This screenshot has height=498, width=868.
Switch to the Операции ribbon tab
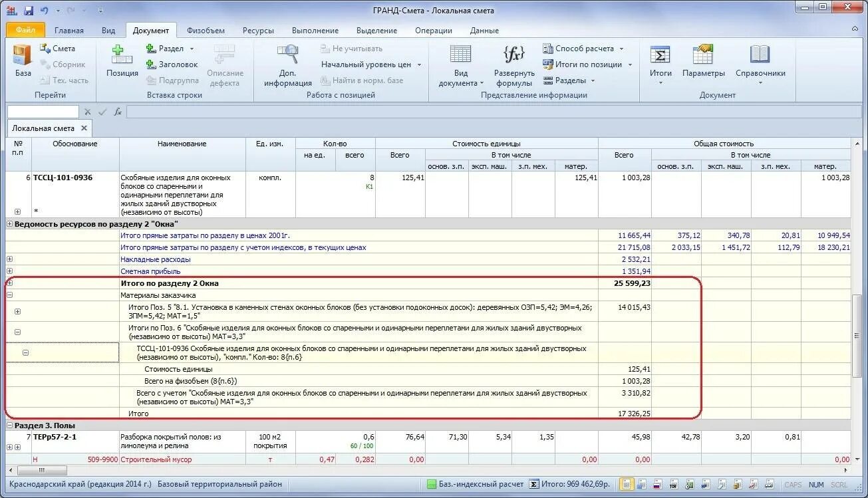click(x=434, y=31)
